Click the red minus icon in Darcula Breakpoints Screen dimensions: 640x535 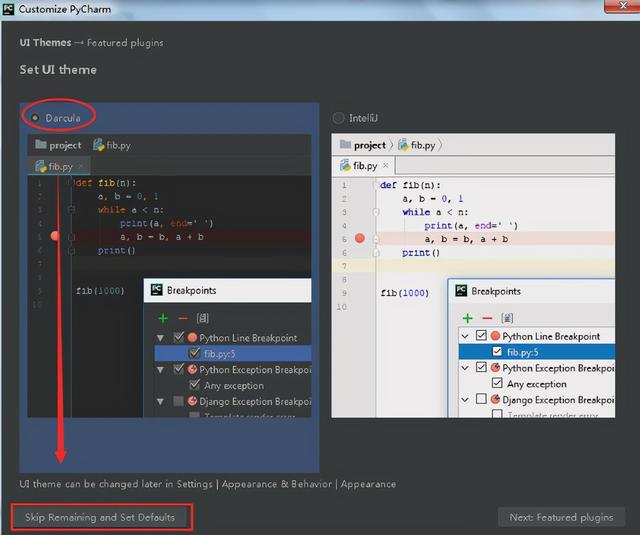[183, 318]
